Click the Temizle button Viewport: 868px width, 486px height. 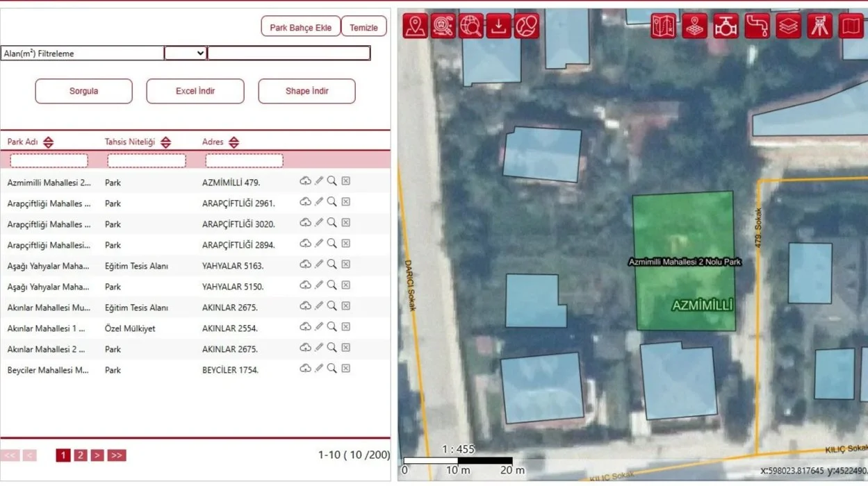pos(363,27)
